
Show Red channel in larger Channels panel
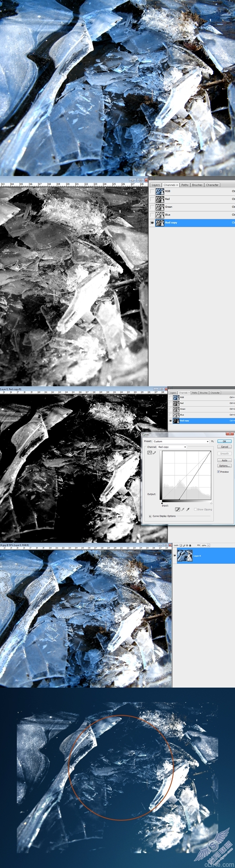coord(152,199)
